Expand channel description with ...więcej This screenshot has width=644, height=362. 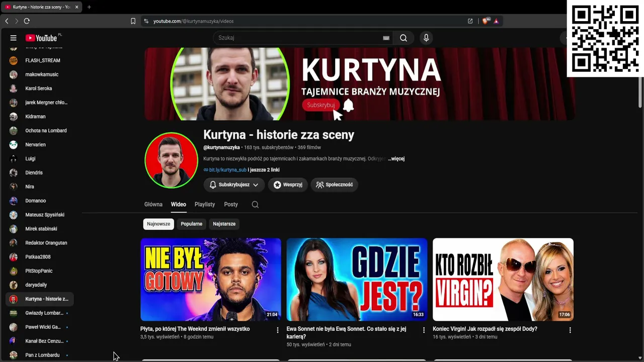(396, 159)
